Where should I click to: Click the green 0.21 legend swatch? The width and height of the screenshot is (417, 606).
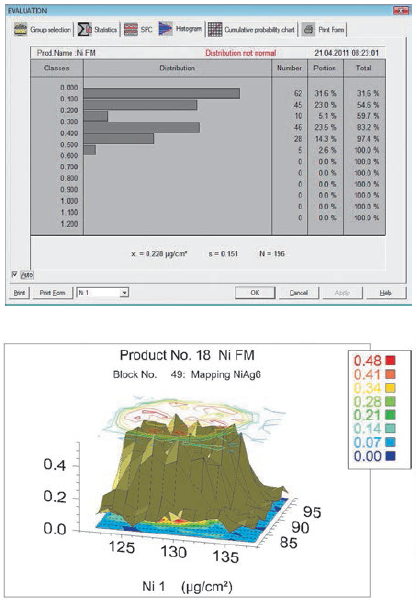[x=390, y=415]
